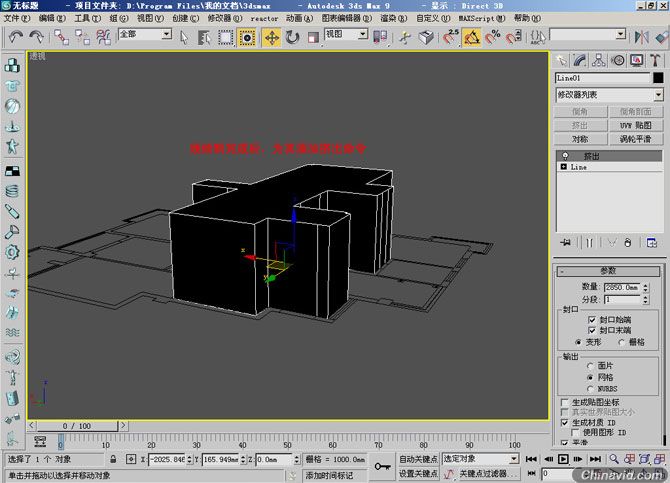
Task: Click Bind to Space Warp icon
Action: pos(103,37)
